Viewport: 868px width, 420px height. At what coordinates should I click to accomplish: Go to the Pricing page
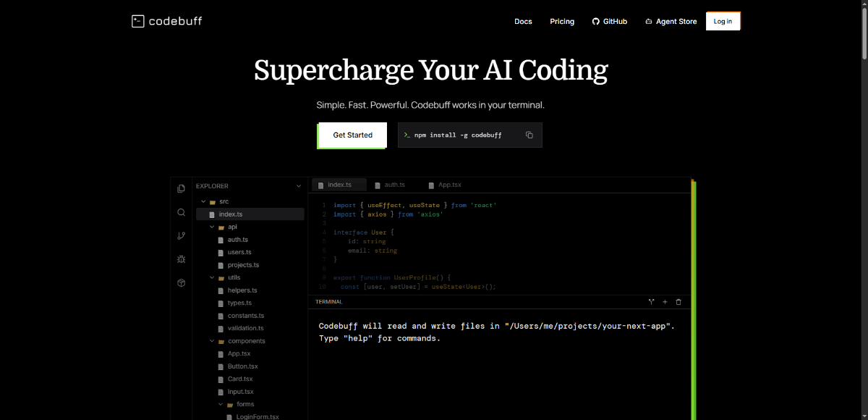562,22
